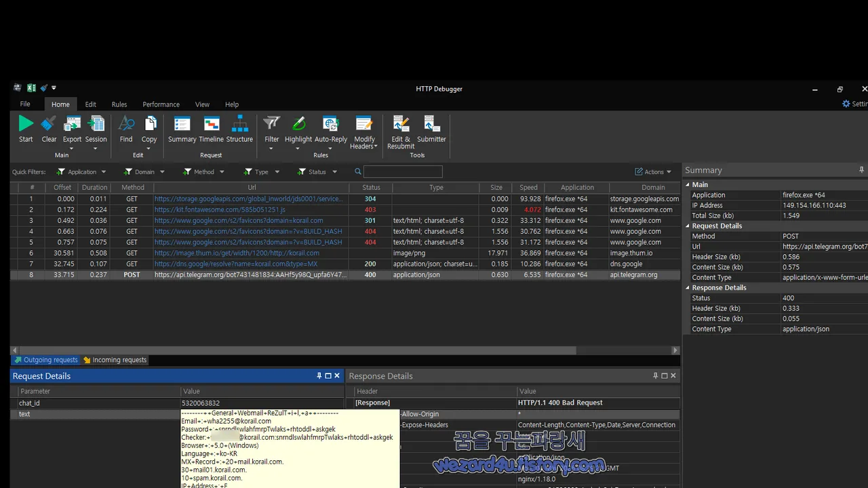Select the Outgoing requests tab

click(x=46, y=360)
